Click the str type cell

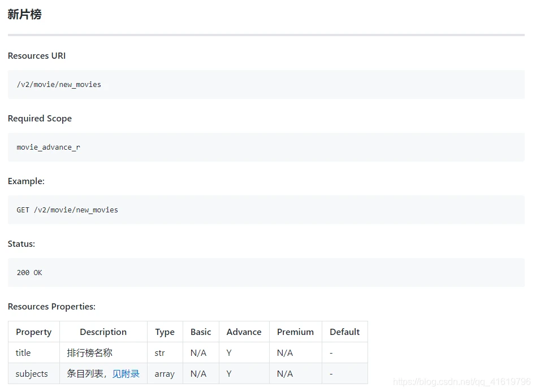click(165, 352)
